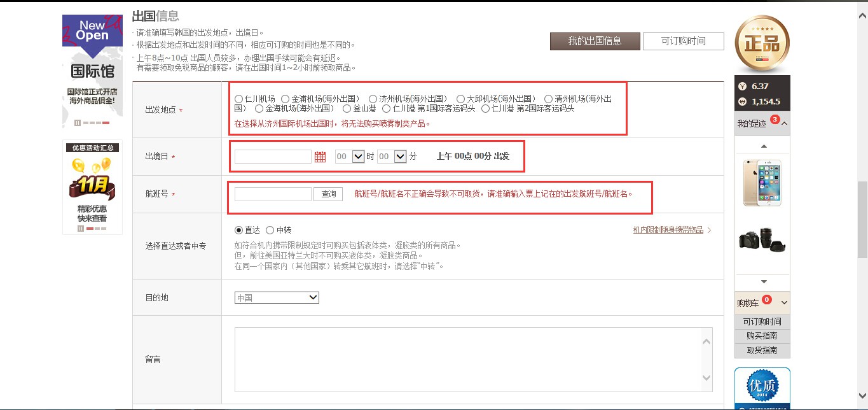
Task: Open the calendar icon beside 出境日 field
Action: pos(319,155)
